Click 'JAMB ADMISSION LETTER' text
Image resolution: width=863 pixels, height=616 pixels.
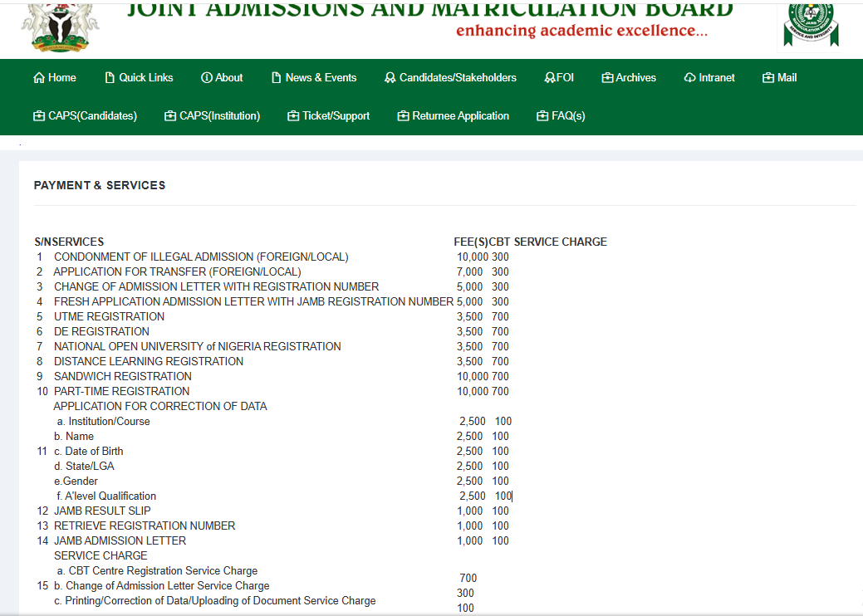pos(120,540)
